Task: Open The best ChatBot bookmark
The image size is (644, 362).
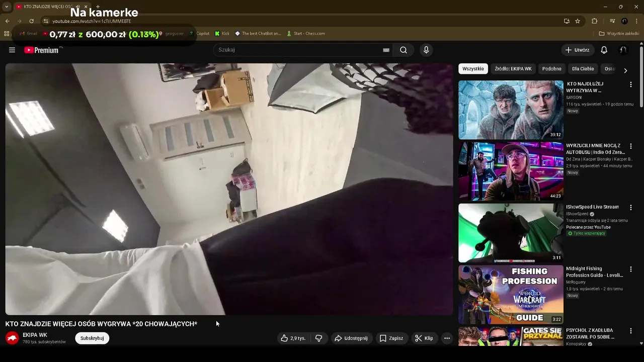Action: coord(258,34)
